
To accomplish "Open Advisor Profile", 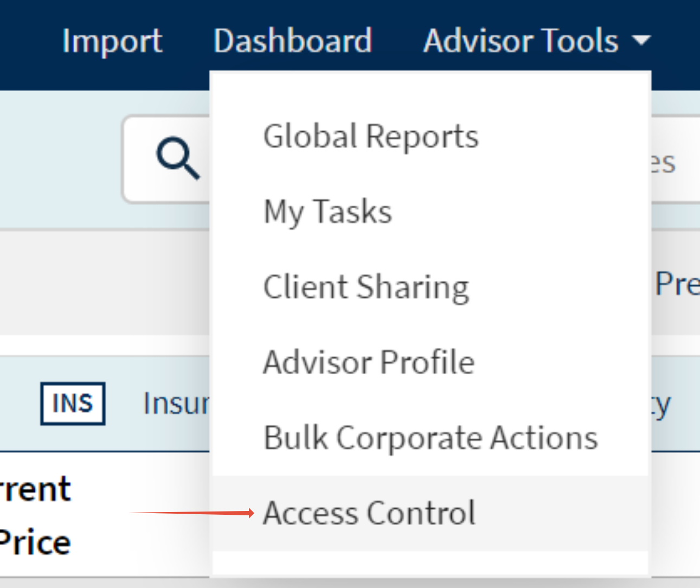I will pos(369,362).
